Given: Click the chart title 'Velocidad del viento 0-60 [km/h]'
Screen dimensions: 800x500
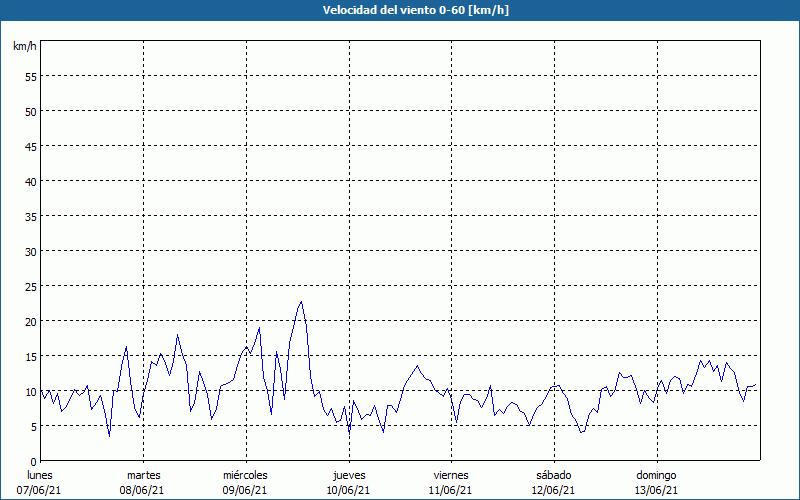Looking at the screenshot, I should click(415, 10).
